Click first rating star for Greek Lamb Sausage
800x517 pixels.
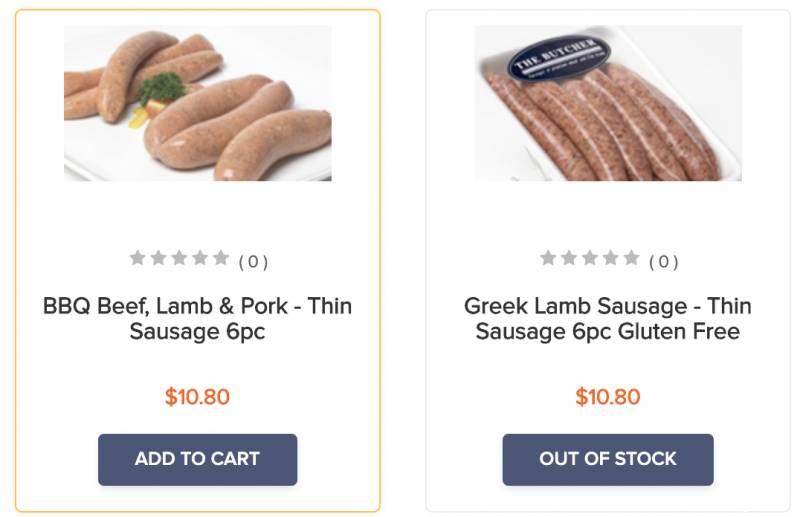[549, 259]
